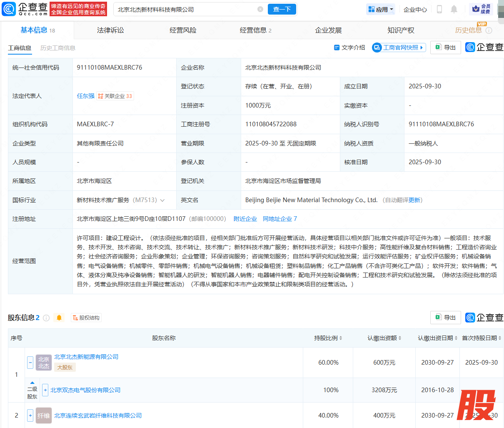Expand the 北京双杰电气股份有限公司 sub-shareholder row
This screenshot has width=504, height=428.
point(45,390)
